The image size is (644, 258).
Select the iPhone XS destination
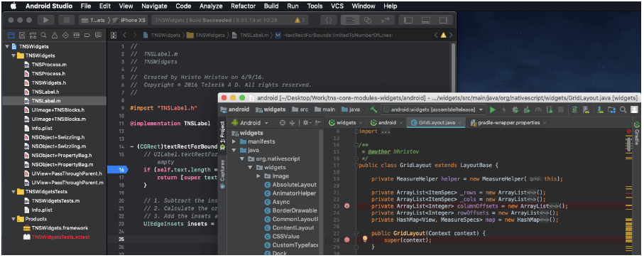pyautogui.click(x=129, y=20)
